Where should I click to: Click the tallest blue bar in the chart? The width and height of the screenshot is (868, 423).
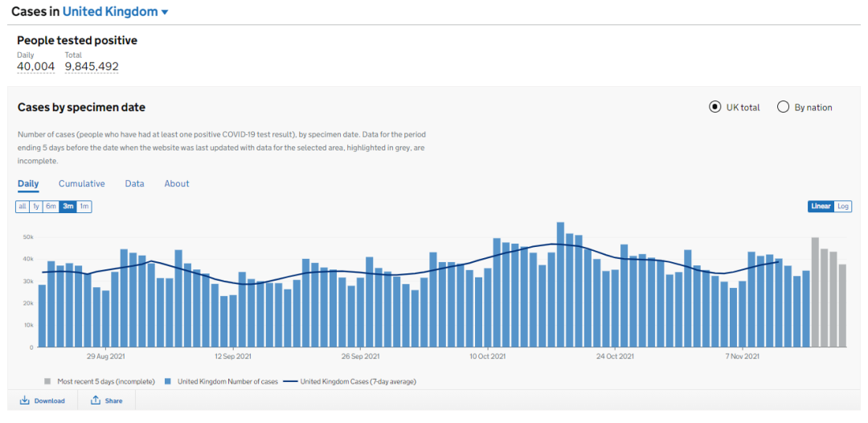(x=560, y=285)
